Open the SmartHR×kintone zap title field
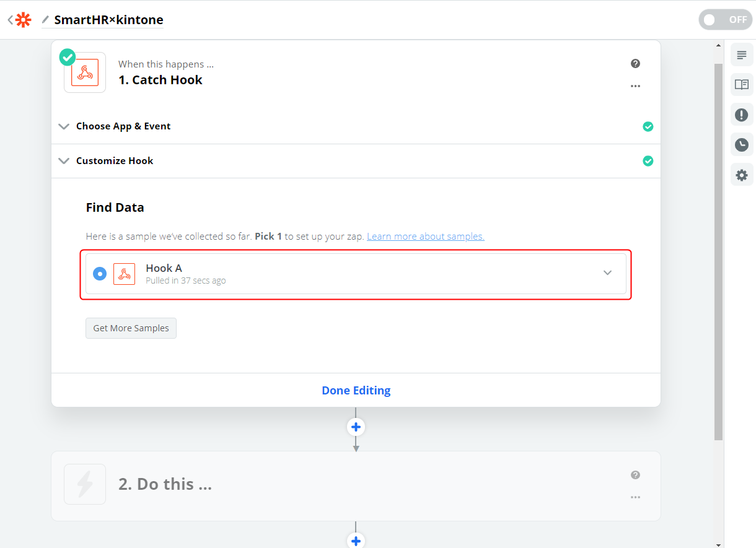 coord(108,20)
